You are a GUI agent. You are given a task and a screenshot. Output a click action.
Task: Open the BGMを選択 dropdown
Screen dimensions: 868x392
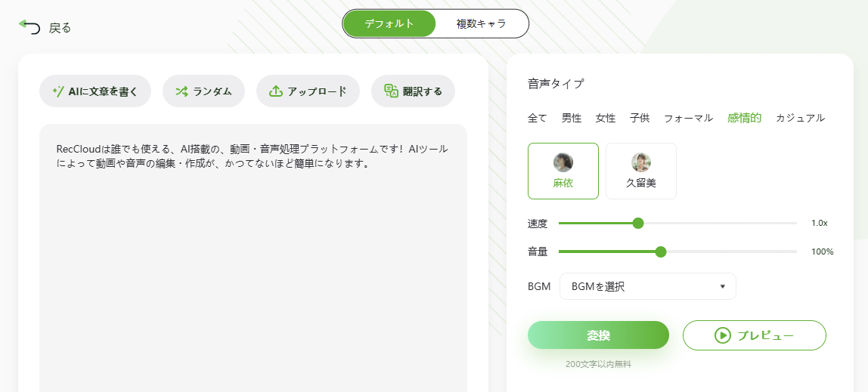(648, 286)
